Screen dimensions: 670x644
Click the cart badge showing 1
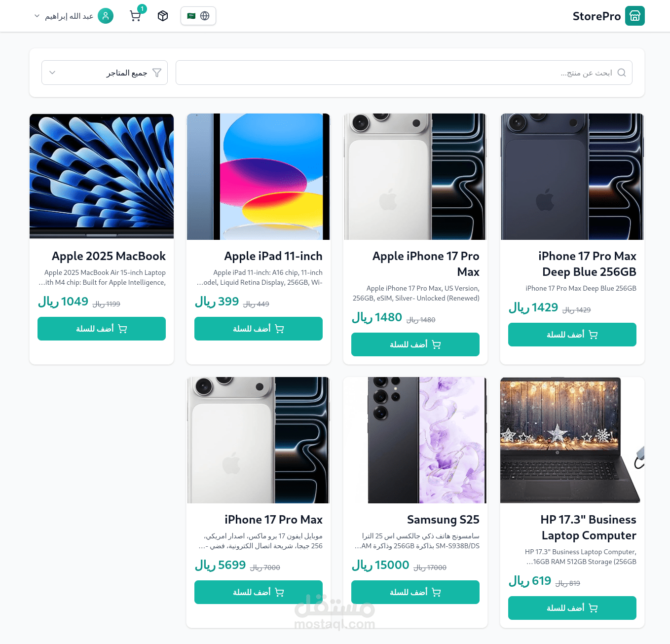(142, 9)
